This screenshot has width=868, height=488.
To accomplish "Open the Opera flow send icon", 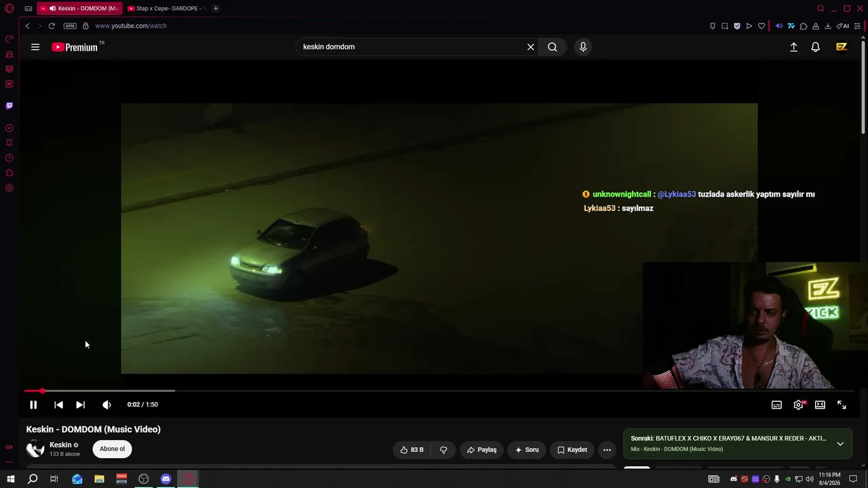I will (x=749, y=26).
